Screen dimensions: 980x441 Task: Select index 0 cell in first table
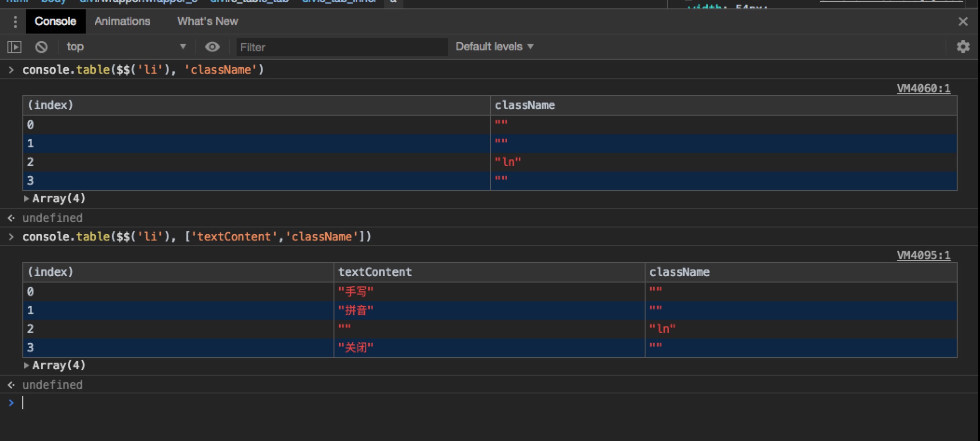[257, 125]
